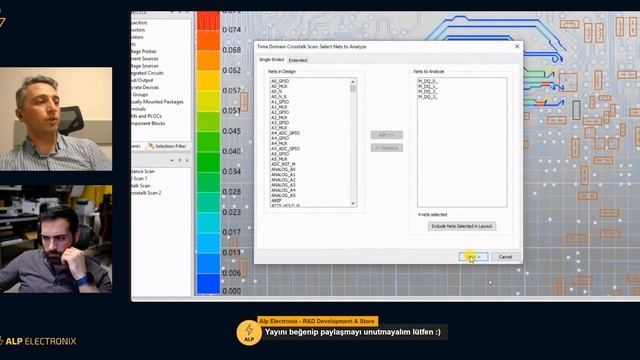Select net A5_MUX

[279, 159]
